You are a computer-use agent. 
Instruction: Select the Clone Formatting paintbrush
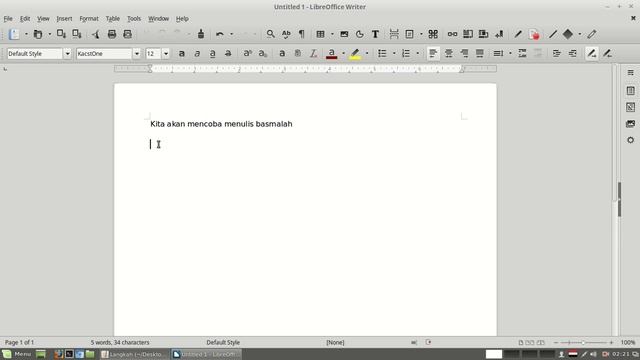[200, 34]
